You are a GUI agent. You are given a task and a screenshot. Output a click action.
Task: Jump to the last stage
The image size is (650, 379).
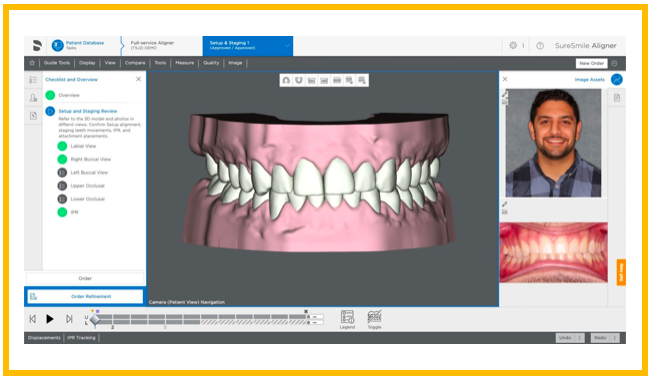coord(69,319)
